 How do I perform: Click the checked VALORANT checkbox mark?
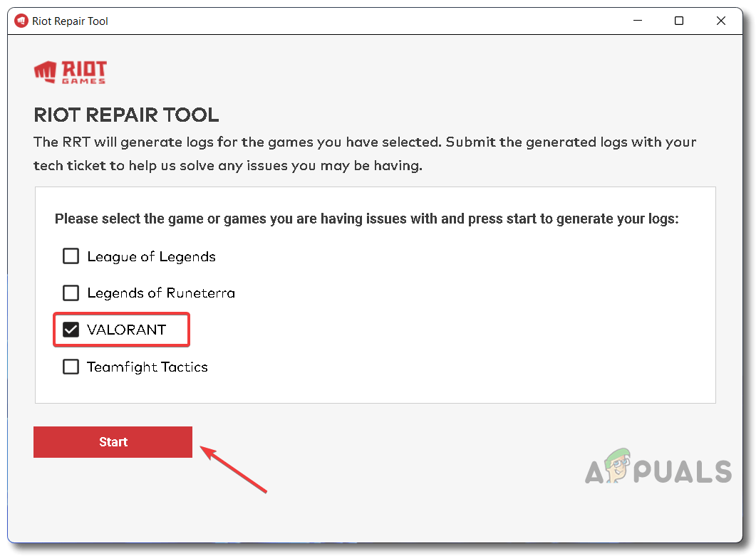[x=71, y=329]
